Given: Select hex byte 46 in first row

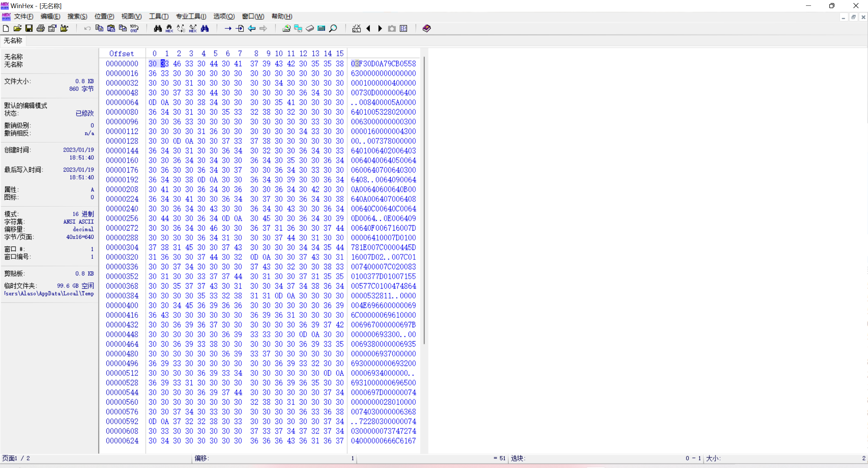Looking at the screenshot, I should point(177,64).
